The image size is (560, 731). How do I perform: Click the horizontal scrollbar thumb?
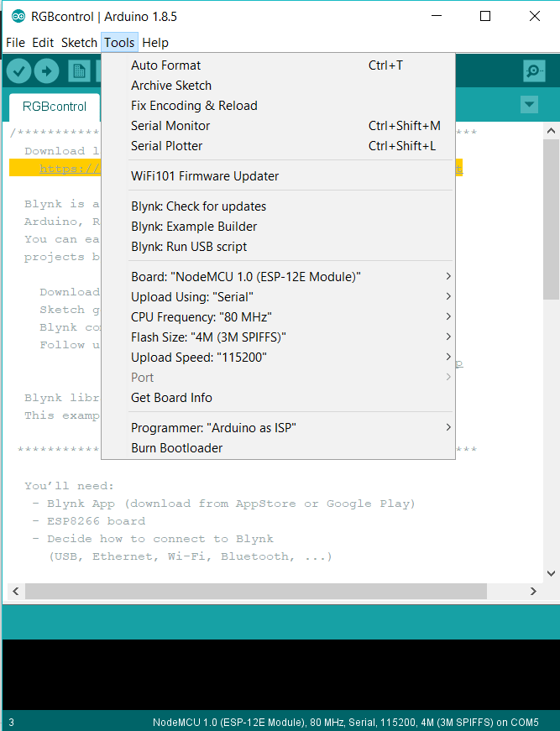[256, 591]
